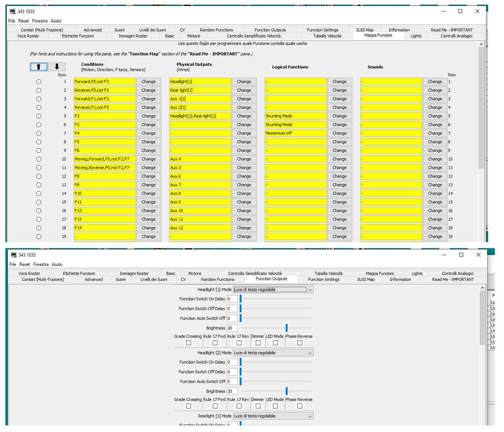Check the Dimmer box under Headlight [2]
Viewport: 504px width, 432px height.
(258, 406)
